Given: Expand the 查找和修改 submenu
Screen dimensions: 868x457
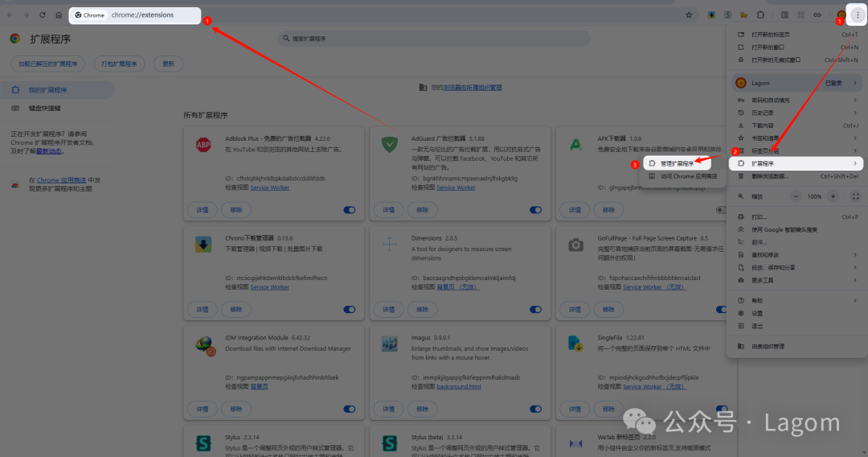Looking at the screenshot, I should (x=797, y=255).
